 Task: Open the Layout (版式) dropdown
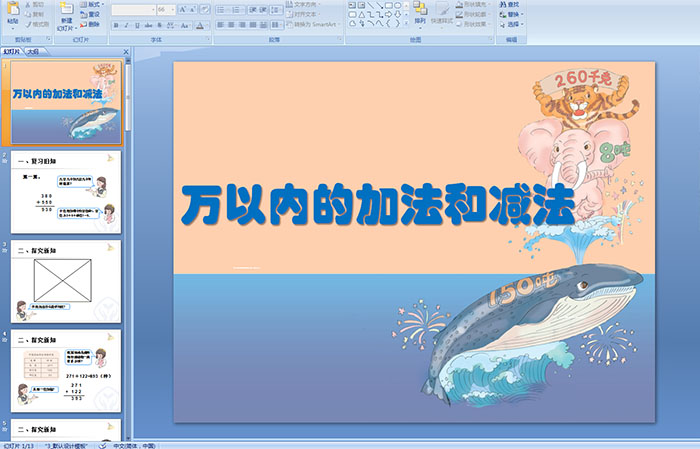[92, 4]
